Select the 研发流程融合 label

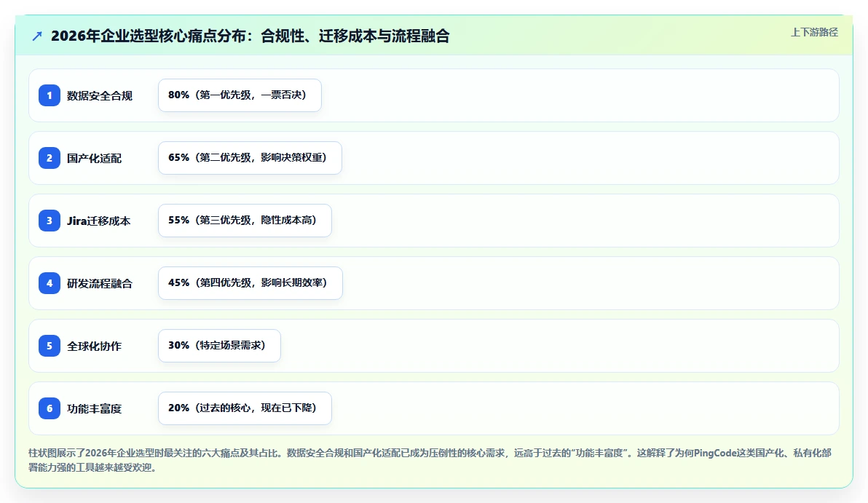100,283
